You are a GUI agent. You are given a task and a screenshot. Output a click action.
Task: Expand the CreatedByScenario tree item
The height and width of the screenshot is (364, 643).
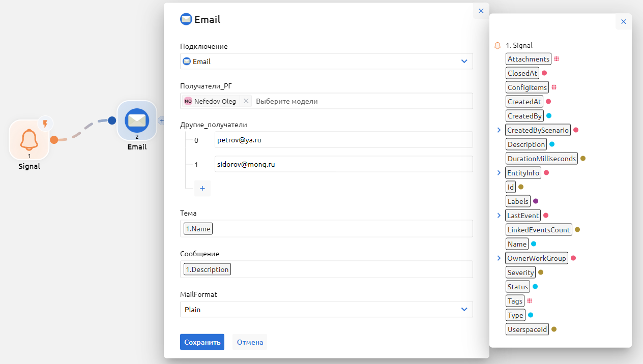click(x=499, y=130)
